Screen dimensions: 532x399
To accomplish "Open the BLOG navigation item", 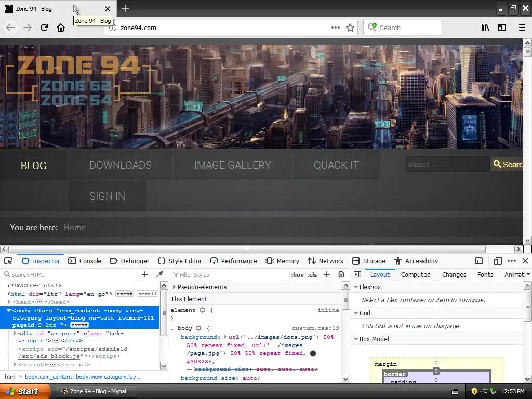I will (x=34, y=165).
